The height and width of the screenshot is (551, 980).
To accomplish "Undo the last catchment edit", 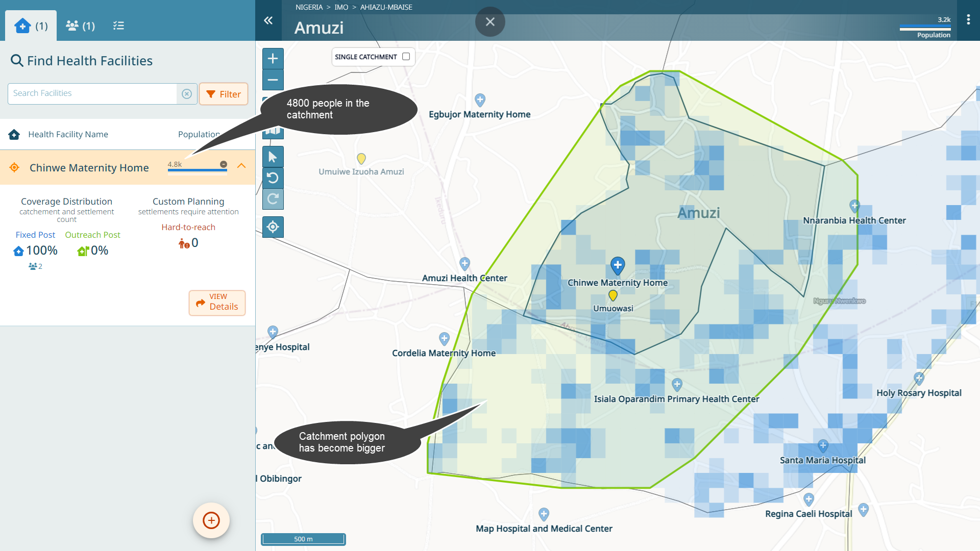I will coord(273,178).
